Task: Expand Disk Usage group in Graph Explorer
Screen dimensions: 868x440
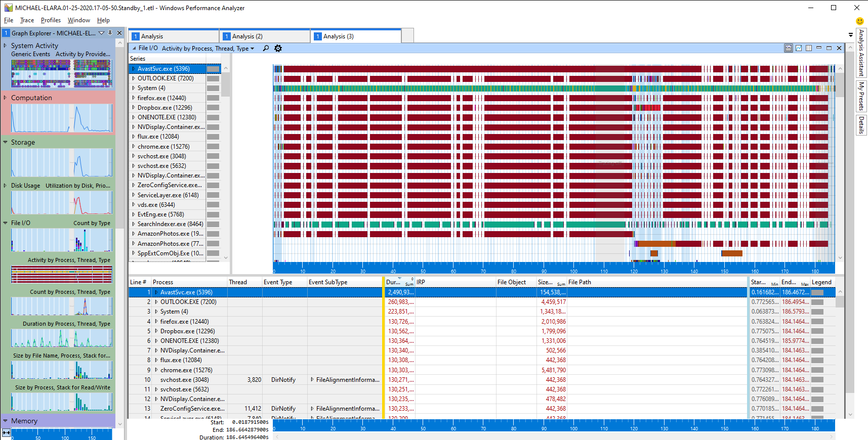Action: click(5, 185)
